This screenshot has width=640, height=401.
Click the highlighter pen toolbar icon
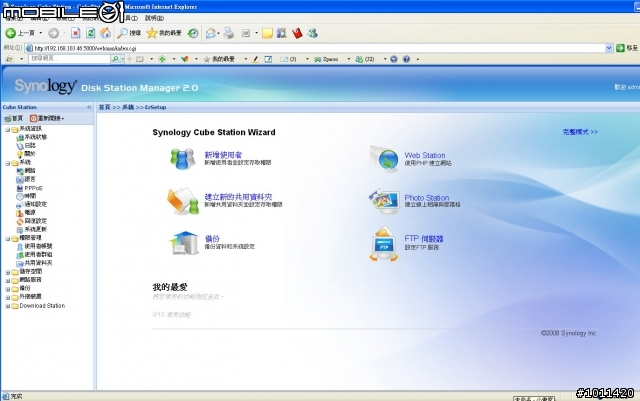point(255,59)
